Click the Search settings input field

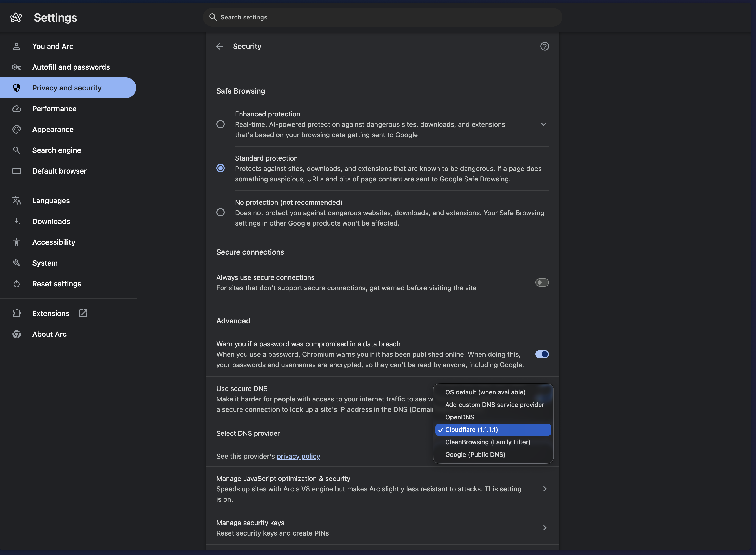[382, 17]
